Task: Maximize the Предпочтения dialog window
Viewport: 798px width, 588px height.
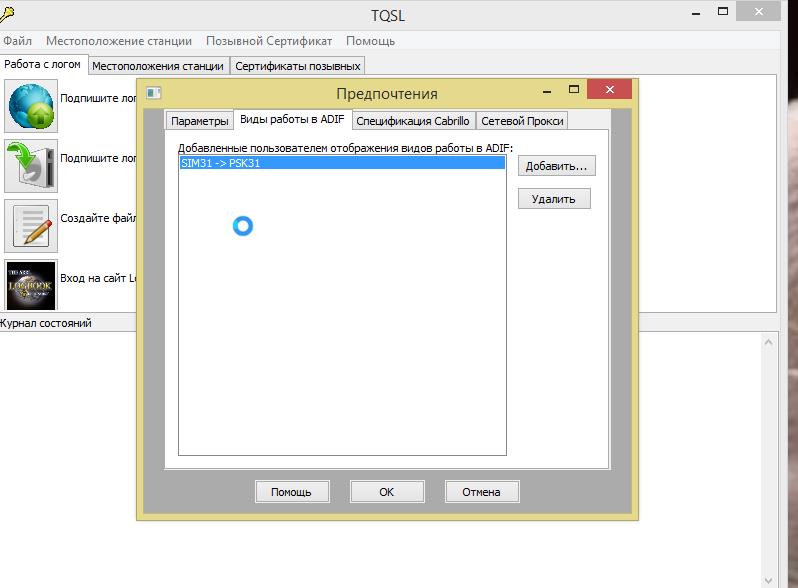Action: click(x=574, y=92)
